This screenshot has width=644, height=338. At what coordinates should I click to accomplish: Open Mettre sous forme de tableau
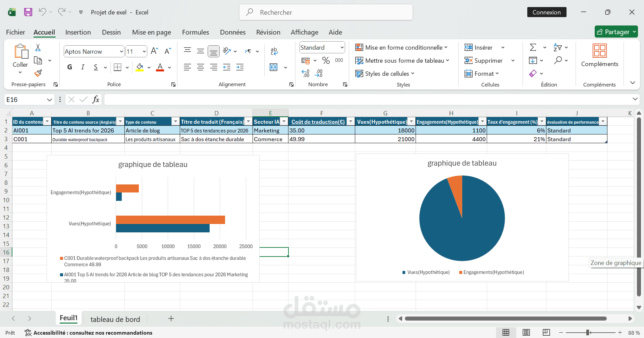402,60
